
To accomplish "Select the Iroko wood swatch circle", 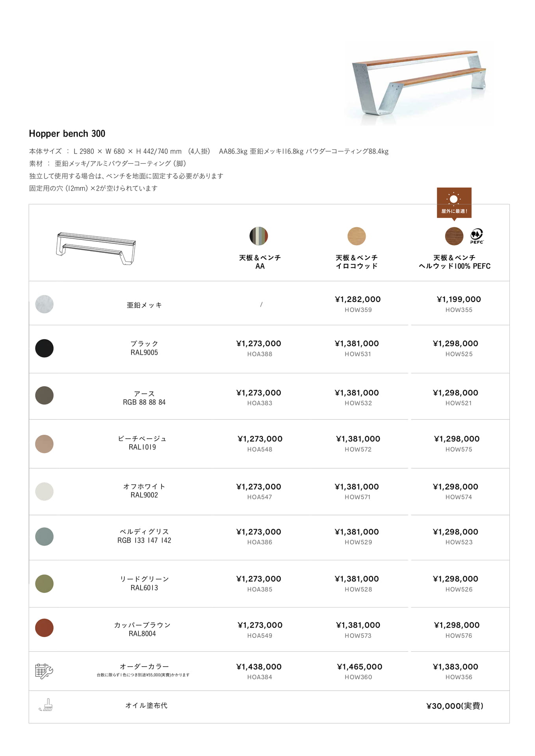I will [357, 236].
